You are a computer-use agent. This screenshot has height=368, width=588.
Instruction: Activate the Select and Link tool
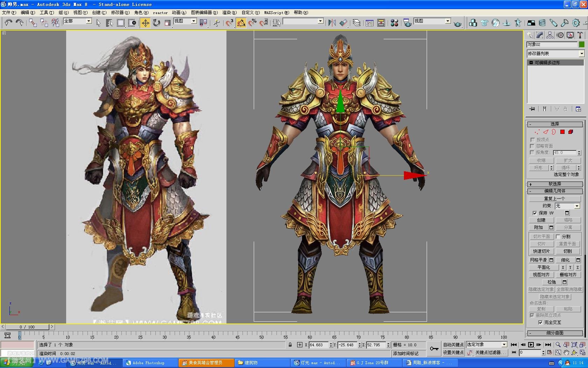coord(33,23)
